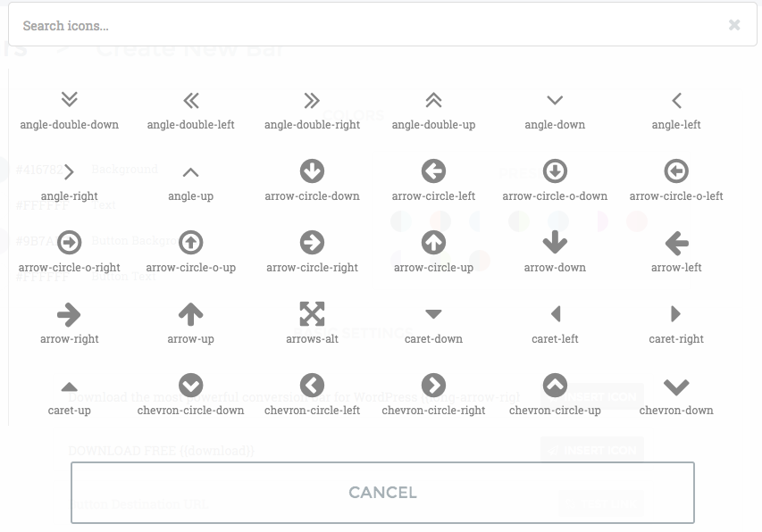Image resolution: width=762 pixels, height=532 pixels.
Task: Select the arrow-circle-up icon
Action: (x=433, y=242)
